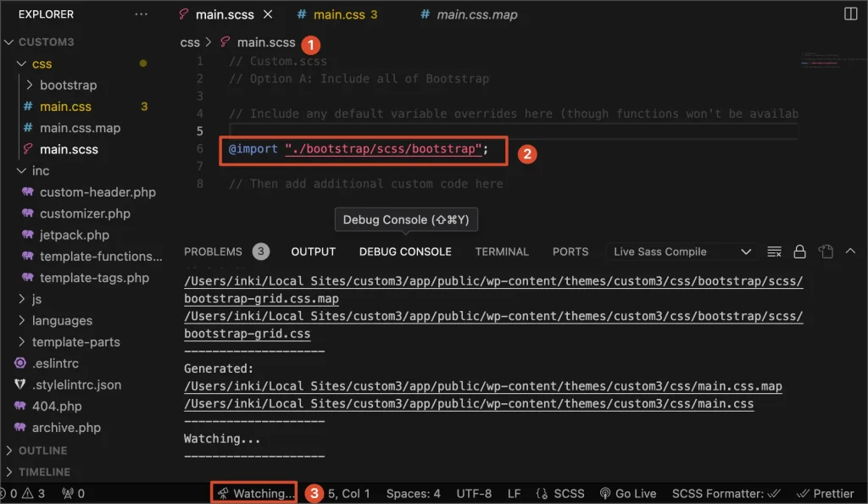Maximize the panel with the up chevron
This screenshot has width=868, height=504.
851,252
